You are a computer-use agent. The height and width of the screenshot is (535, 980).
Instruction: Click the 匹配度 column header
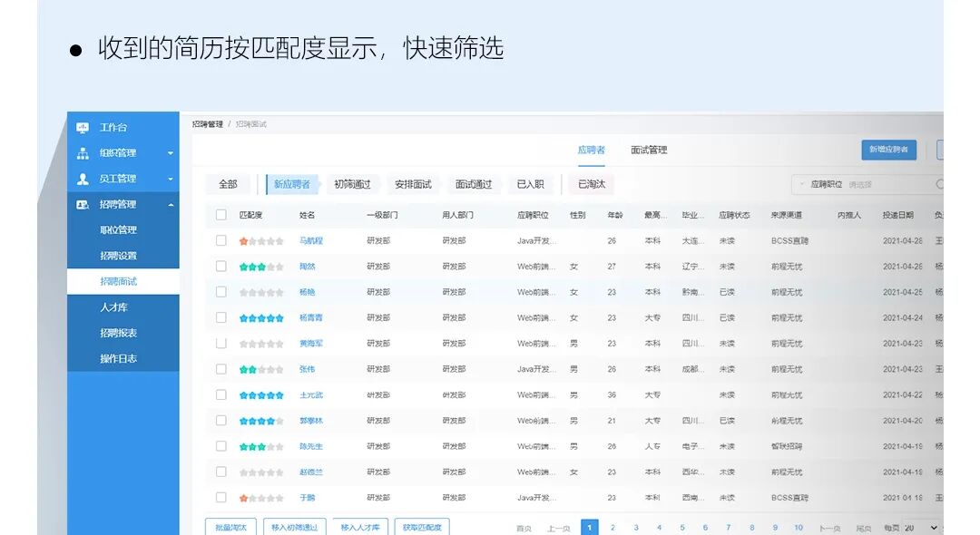coord(250,215)
